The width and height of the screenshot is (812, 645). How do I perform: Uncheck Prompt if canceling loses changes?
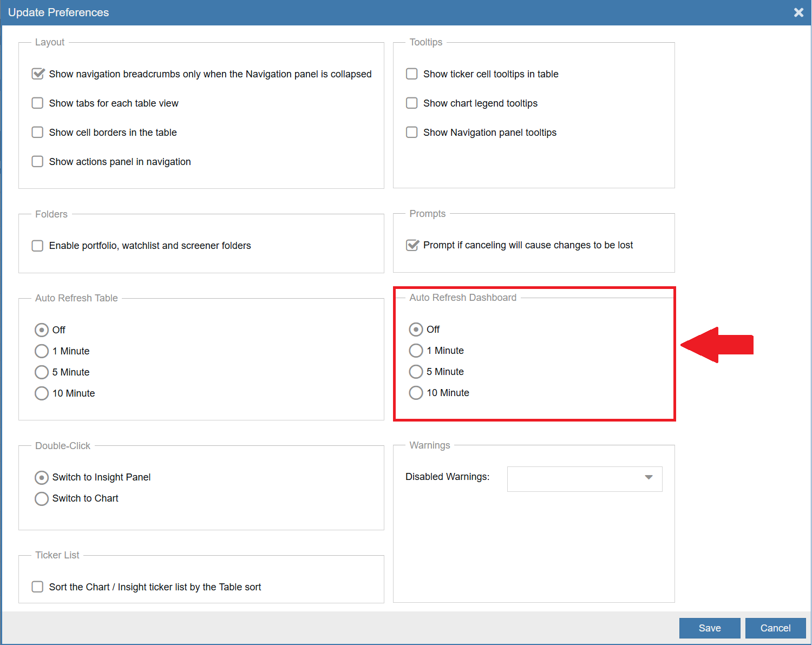412,245
